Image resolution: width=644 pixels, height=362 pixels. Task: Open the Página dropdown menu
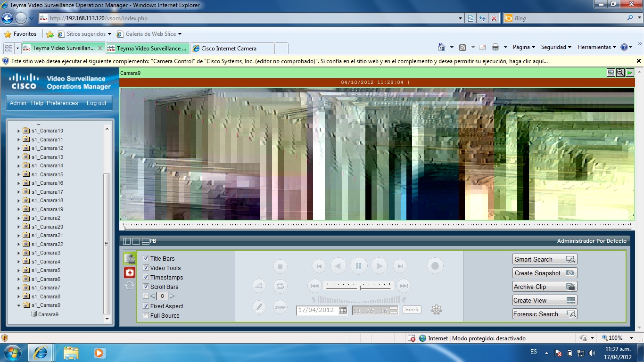tap(524, 47)
